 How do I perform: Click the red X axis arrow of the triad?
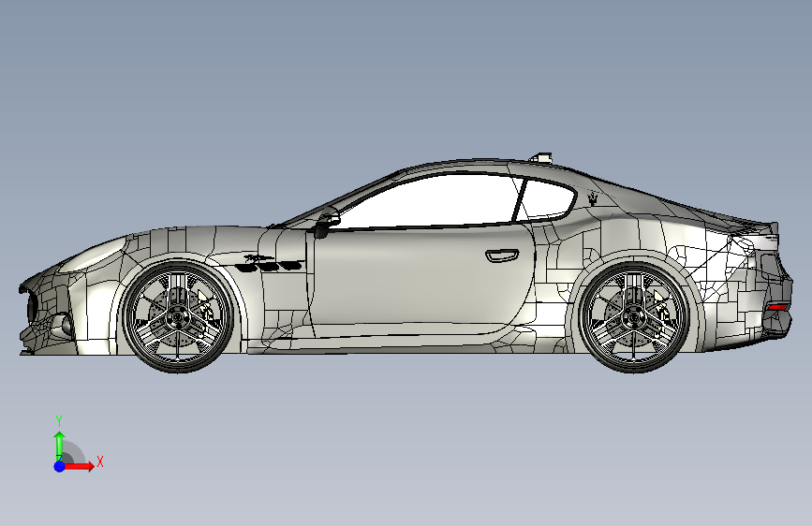coord(80,466)
